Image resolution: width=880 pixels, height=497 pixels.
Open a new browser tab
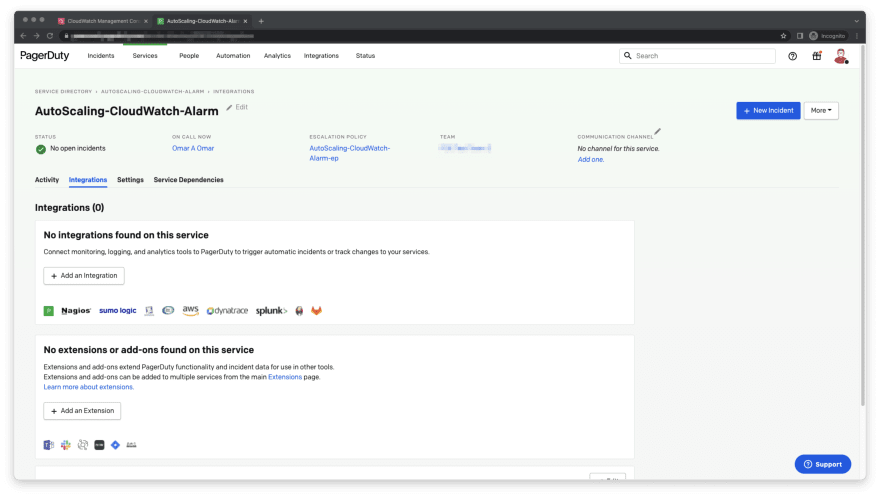click(261, 21)
